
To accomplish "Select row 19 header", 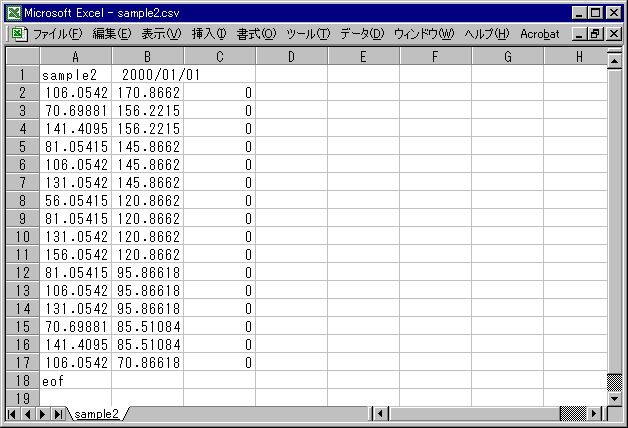I will tap(23, 398).
